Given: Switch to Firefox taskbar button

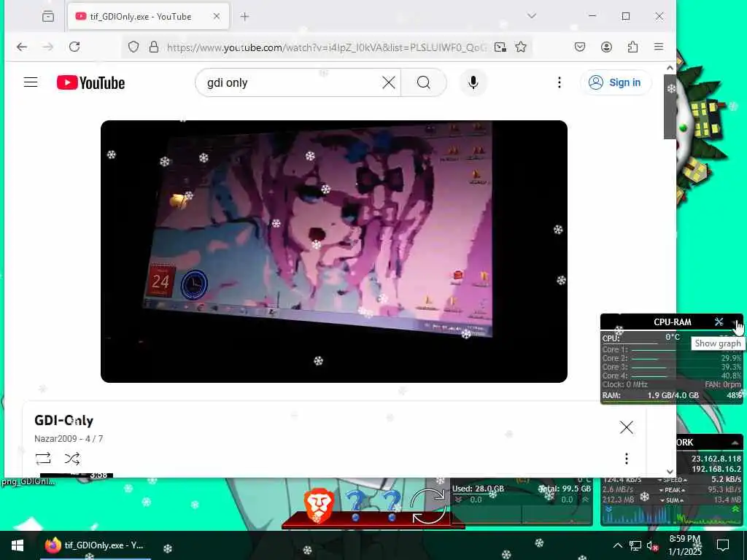Looking at the screenshot, I should 96,545.
